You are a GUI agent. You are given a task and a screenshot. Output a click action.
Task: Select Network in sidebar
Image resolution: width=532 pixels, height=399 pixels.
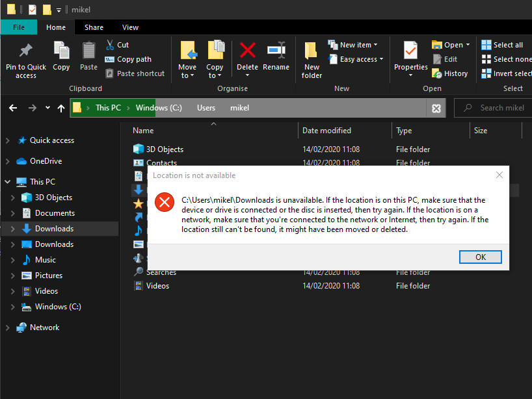pyautogui.click(x=44, y=328)
